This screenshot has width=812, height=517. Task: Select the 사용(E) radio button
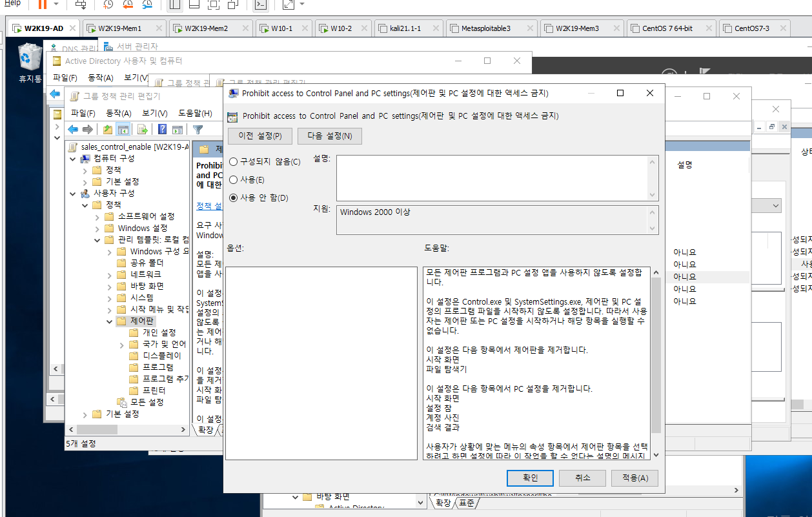click(x=234, y=180)
